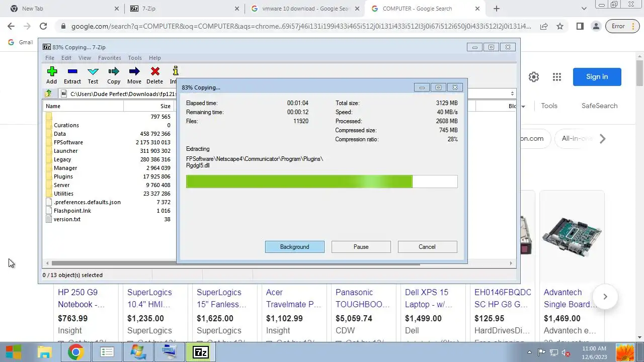Expand filter chips with right chevron
The width and height of the screenshot is (644, 362).
click(x=603, y=139)
